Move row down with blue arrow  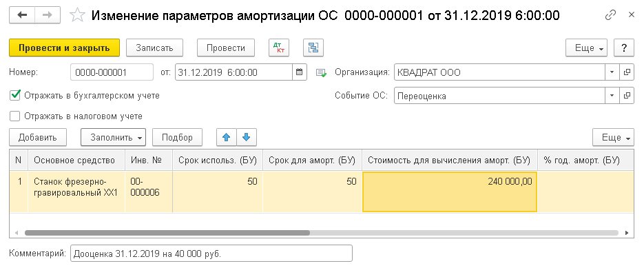pos(247,137)
